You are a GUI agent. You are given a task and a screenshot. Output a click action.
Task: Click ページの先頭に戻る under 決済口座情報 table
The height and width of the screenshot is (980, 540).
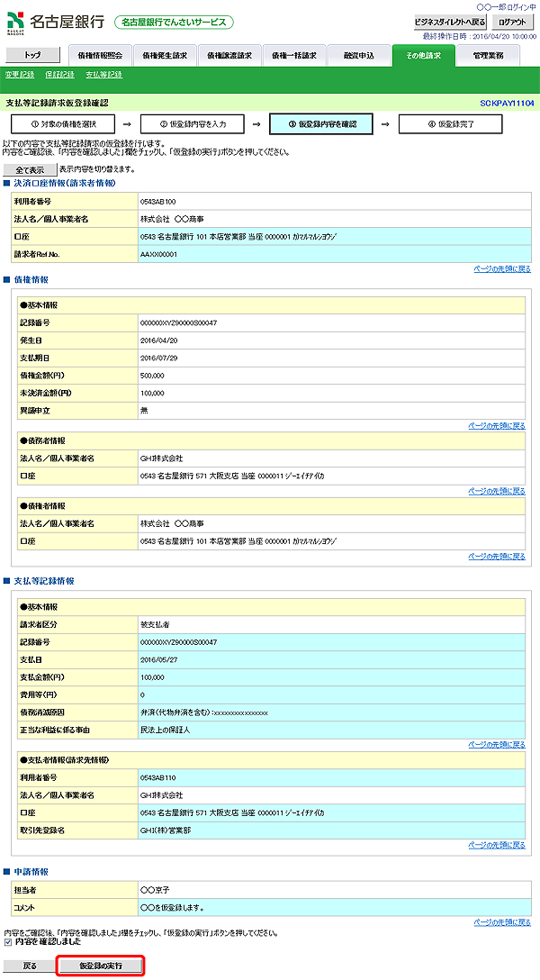tap(502, 268)
